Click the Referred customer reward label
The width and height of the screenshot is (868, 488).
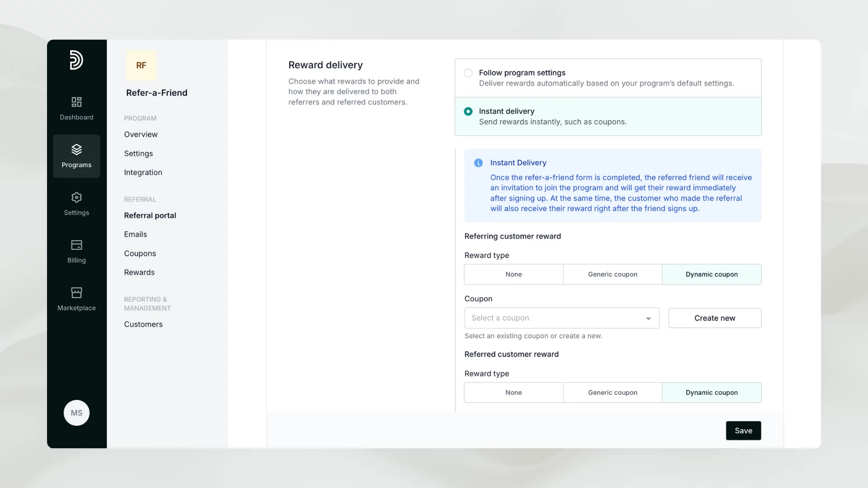click(x=511, y=354)
